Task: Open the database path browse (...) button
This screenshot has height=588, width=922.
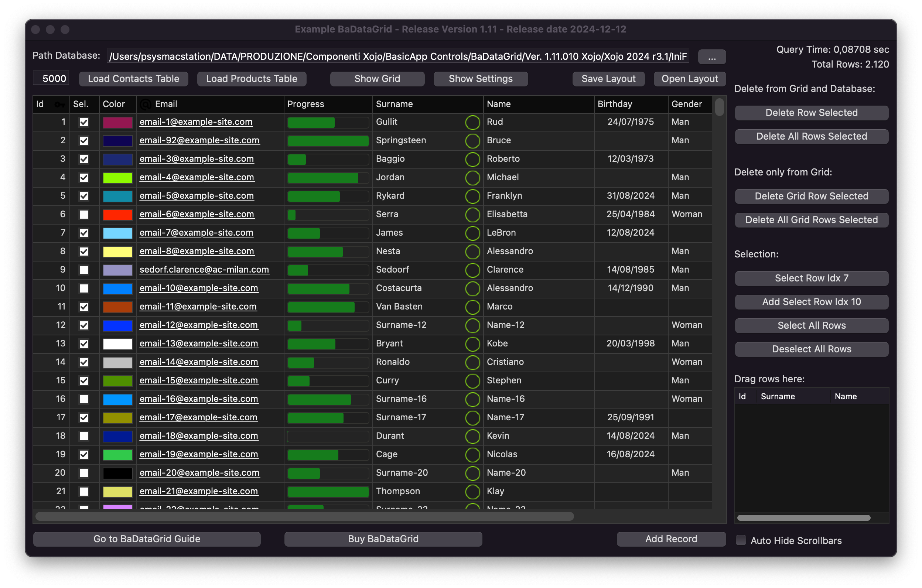Action: pyautogui.click(x=712, y=57)
